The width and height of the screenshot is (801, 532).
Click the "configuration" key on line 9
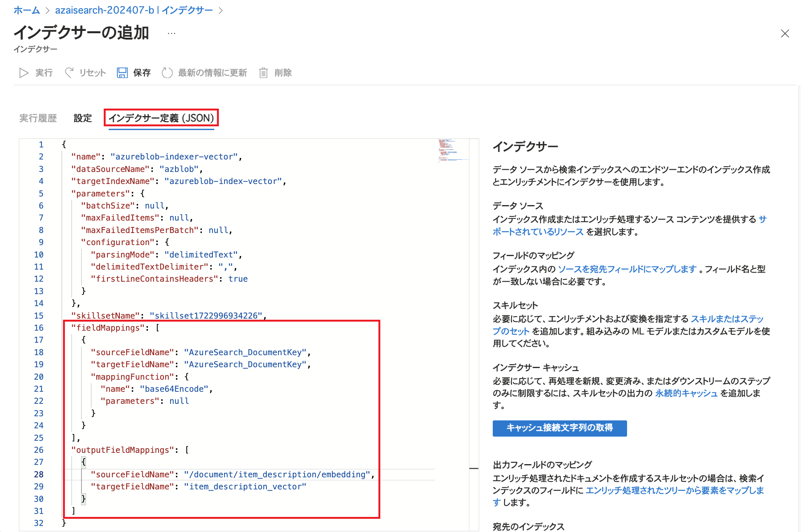tap(118, 242)
